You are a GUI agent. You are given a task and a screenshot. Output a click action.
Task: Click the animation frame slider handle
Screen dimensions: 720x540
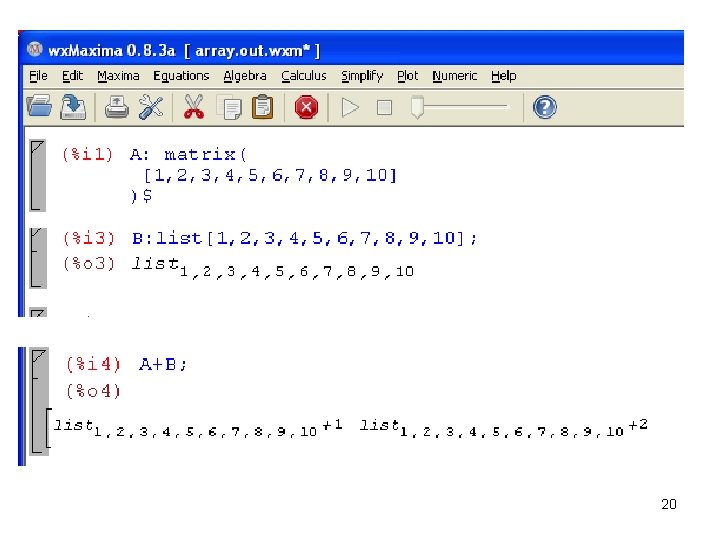[x=417, y=107]
